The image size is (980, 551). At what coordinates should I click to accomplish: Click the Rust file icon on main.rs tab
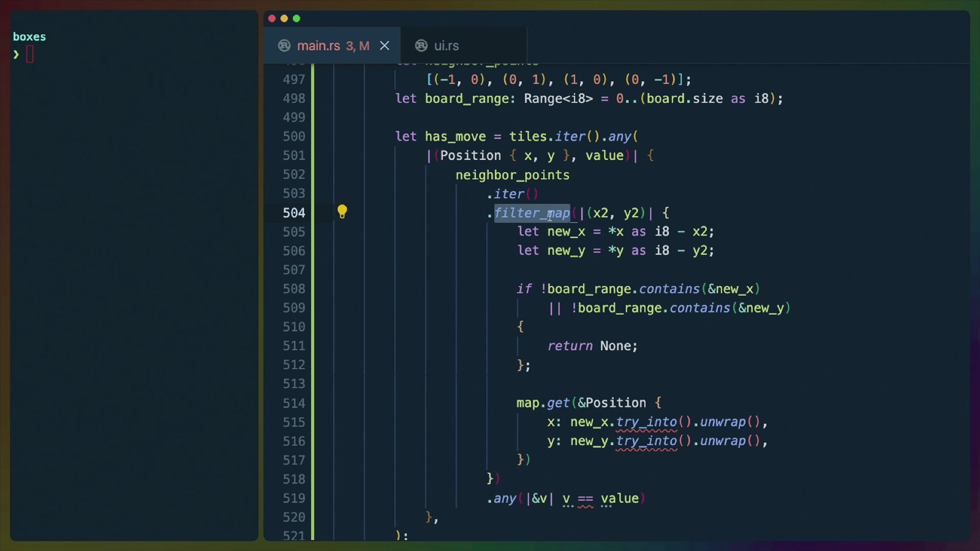tap(284, 46)
